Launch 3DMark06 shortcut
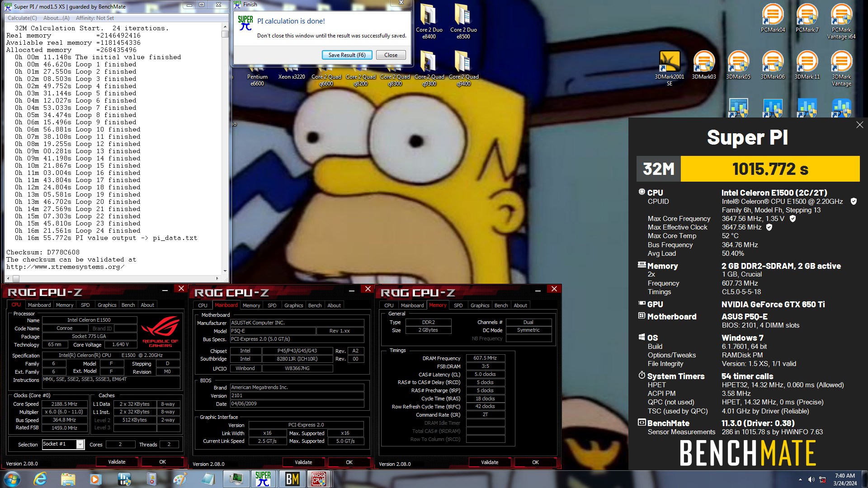The width and height of the screenshot is (868, 488). (773, 65)
